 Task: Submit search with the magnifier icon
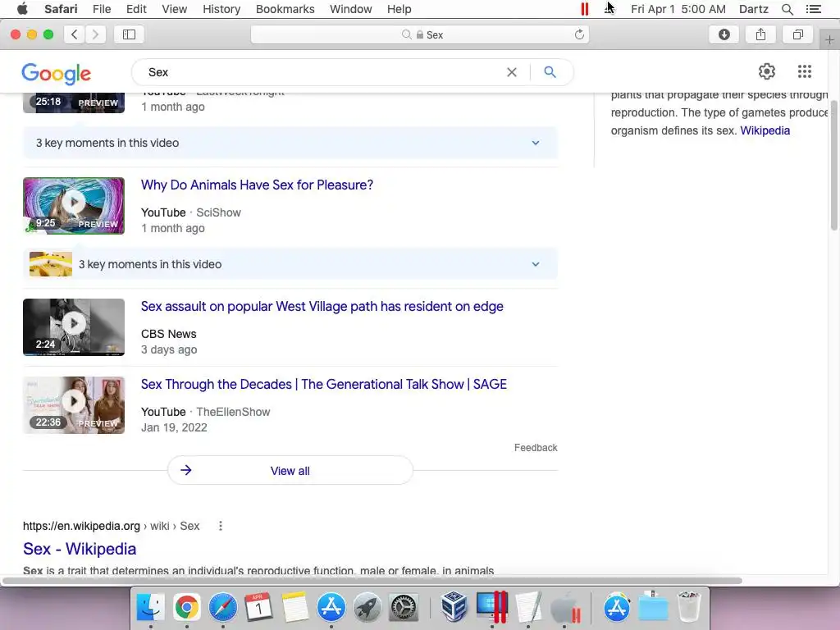point(550,72)
